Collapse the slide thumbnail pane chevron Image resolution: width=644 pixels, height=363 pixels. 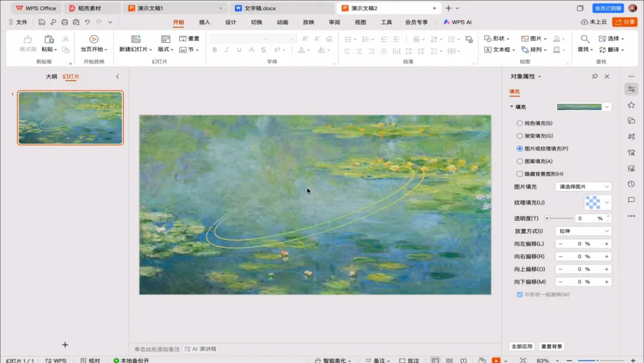[117, 76]
